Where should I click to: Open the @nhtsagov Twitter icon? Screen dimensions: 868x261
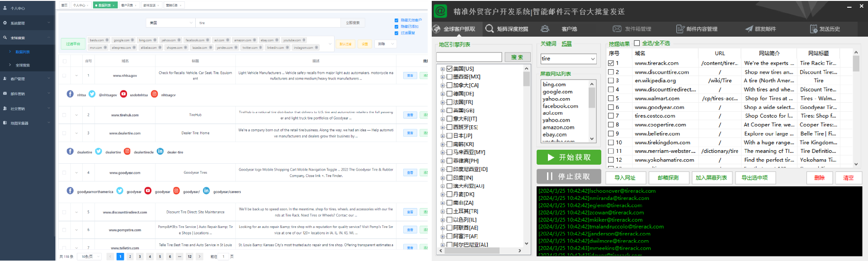pos(92,94)
